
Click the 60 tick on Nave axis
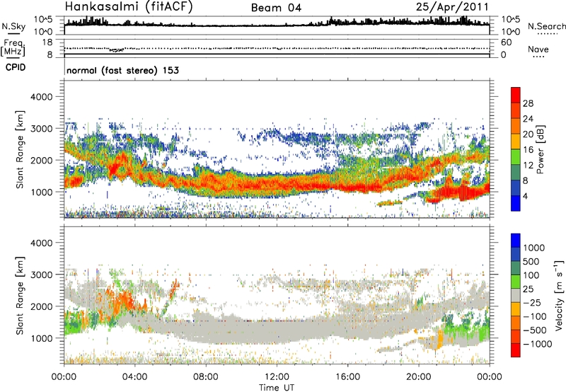[506, 42]
